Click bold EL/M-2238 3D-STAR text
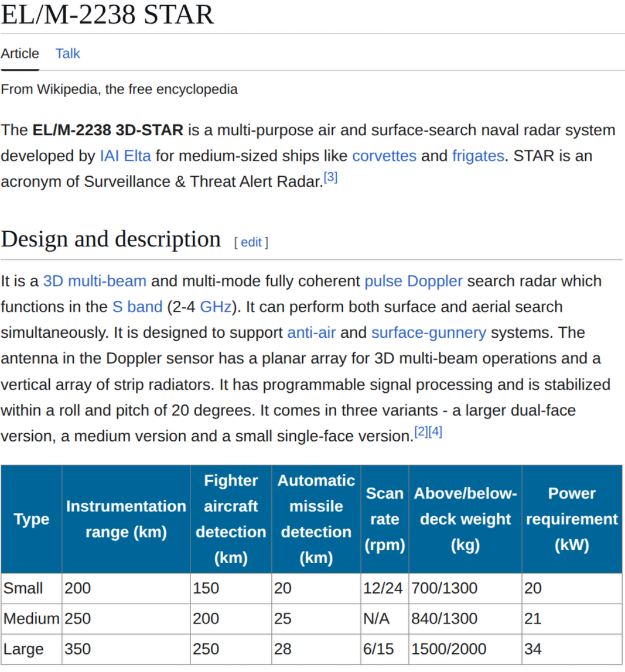The height and width of the screenshot is (672, 625). [108, 131]
